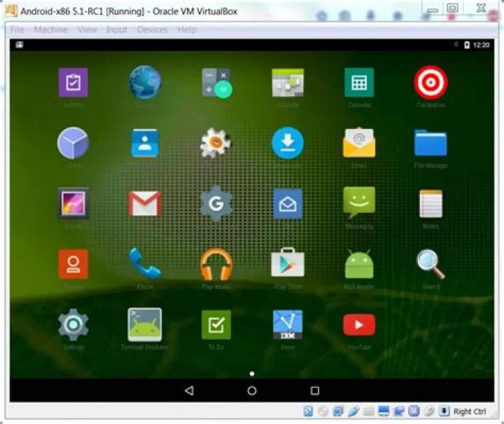Image resolution: width=504 pixels, height=424 pixels.
Task: Launch the Gmail app
Action: click(145, 204)
